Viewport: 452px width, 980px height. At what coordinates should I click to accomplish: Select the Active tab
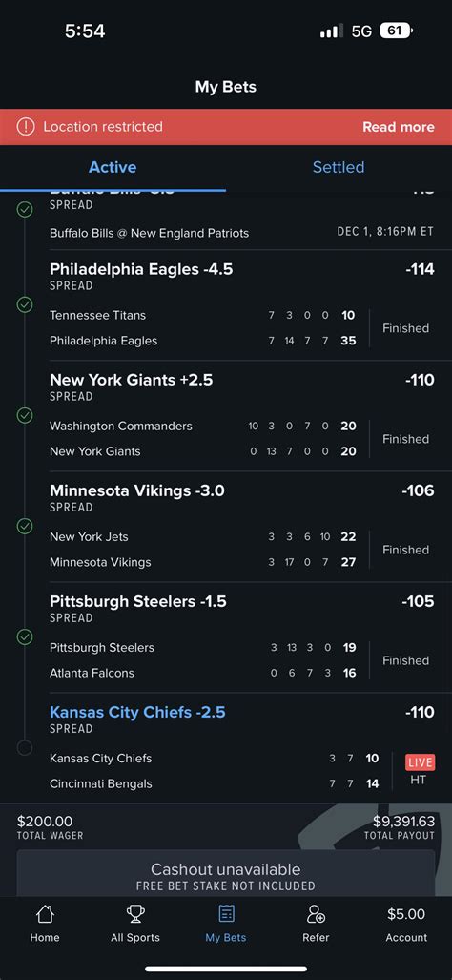(113, 167)
